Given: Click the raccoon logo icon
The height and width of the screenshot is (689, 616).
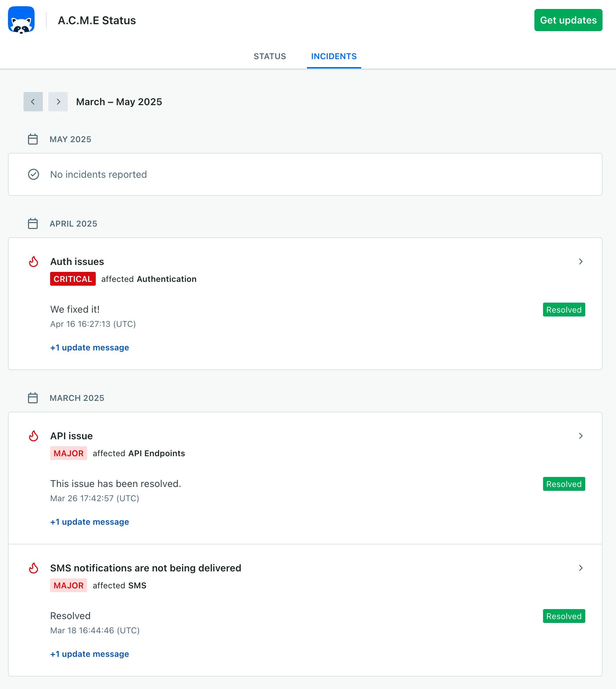Looking at the screenshot, I should [21, 20].
